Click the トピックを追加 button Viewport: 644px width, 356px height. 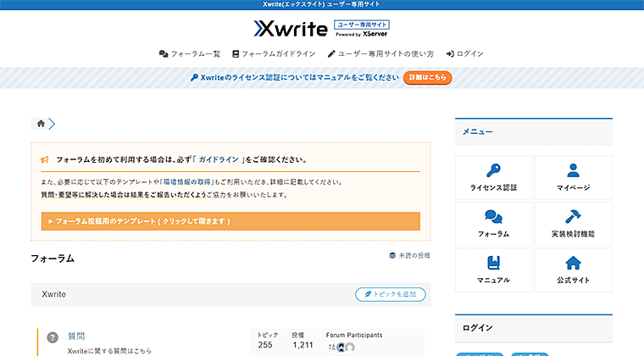click(x=391, y=294)
